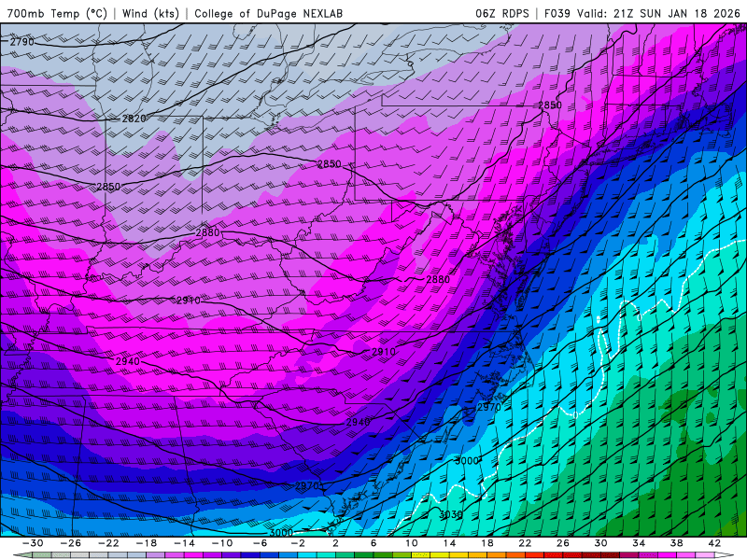The image size is (747, 560).
Task: Select the western 2940 contour label
Action: (128, 361)
